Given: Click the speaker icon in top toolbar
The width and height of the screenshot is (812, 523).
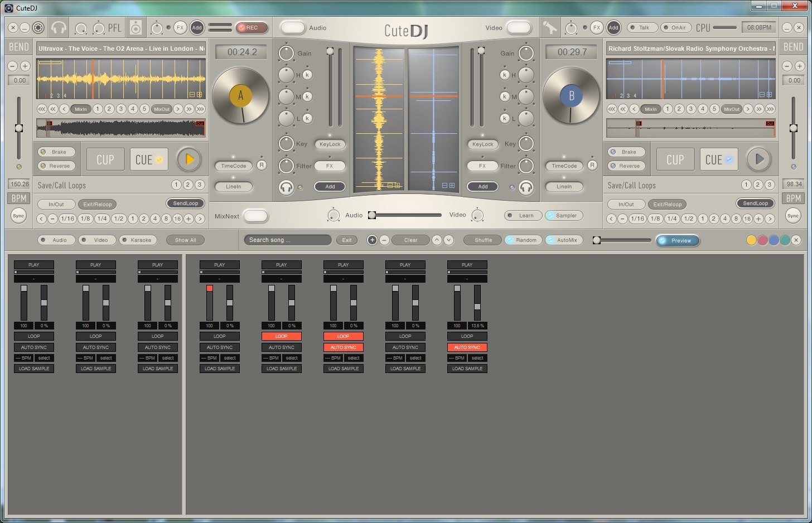Looking at the screenshot, I should coord(136,27).
